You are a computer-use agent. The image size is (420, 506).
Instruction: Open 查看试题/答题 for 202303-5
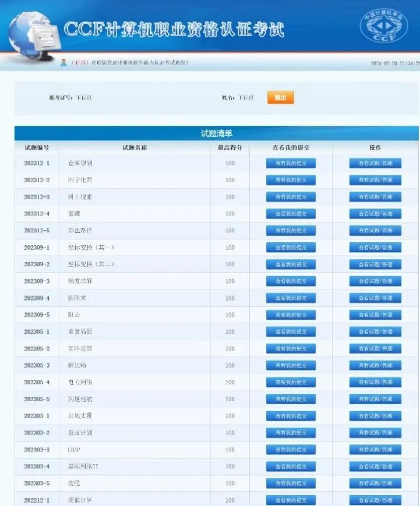pyautogui.click(x=375, y=483)
